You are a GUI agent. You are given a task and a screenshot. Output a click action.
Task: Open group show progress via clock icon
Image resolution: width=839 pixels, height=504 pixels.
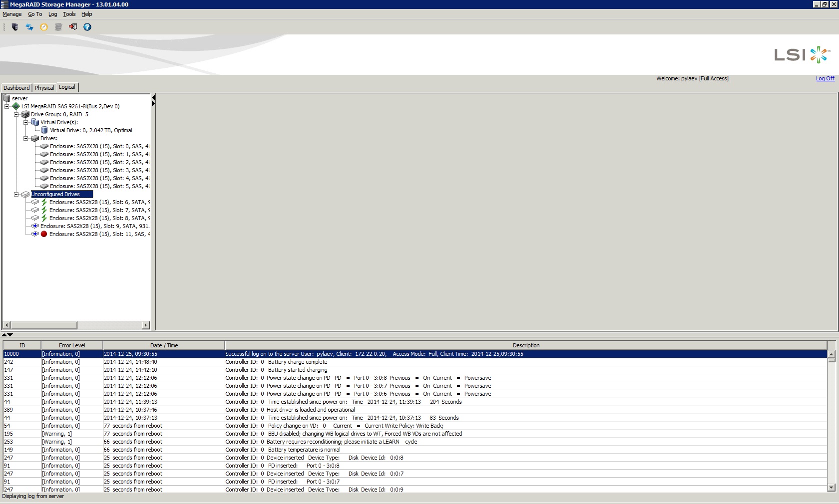44,27
